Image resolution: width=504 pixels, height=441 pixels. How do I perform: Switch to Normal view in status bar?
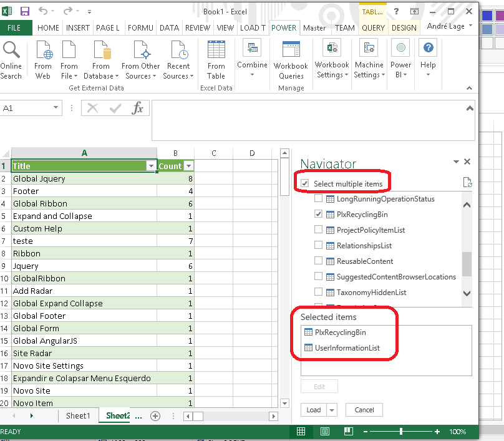point(301,432)
